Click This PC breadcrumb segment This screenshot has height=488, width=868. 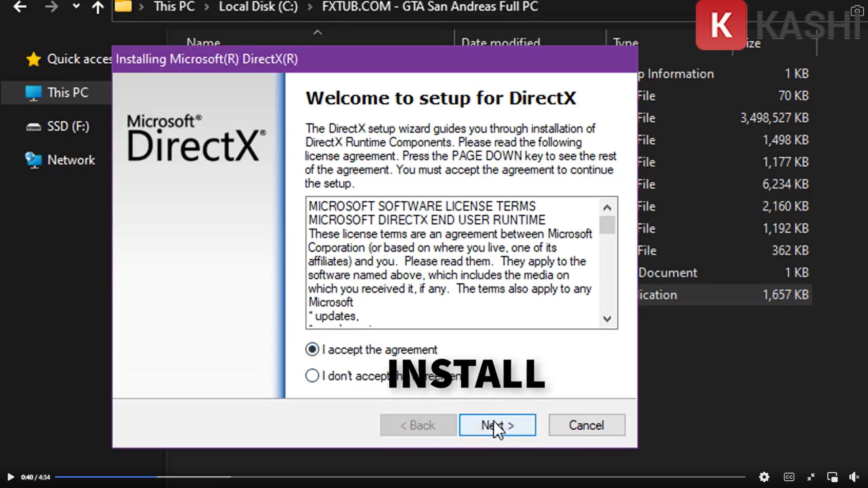[x=174, y=7]
